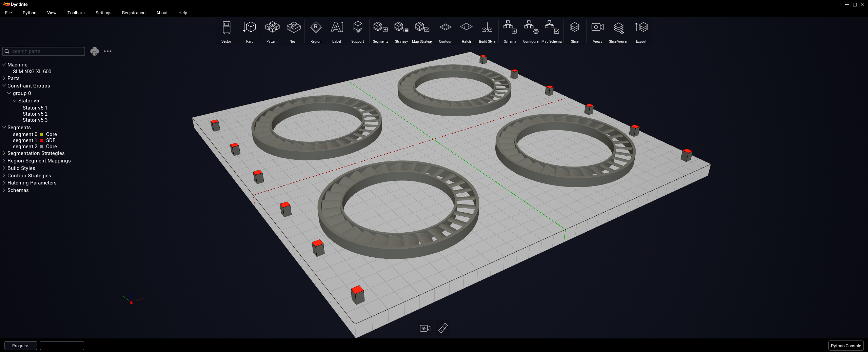Open the Configure schema tool
The width and height of the screenshot is (868, 352).
(531, 32)
